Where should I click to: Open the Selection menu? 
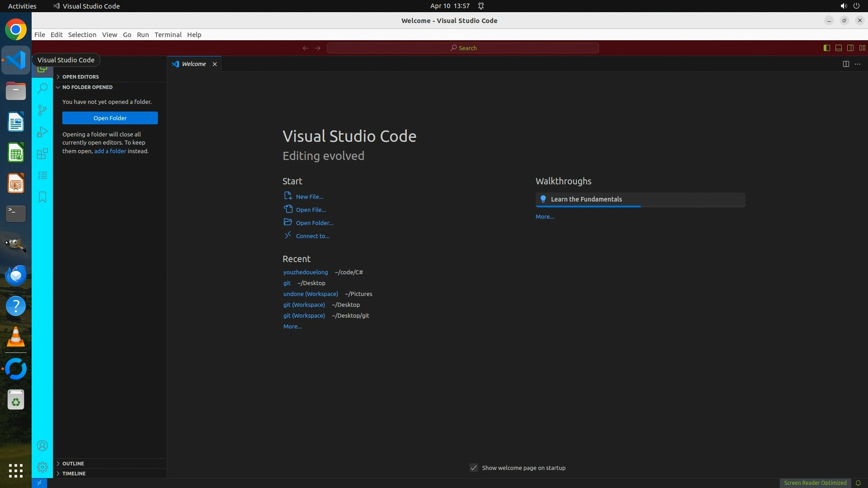point(82,35)
